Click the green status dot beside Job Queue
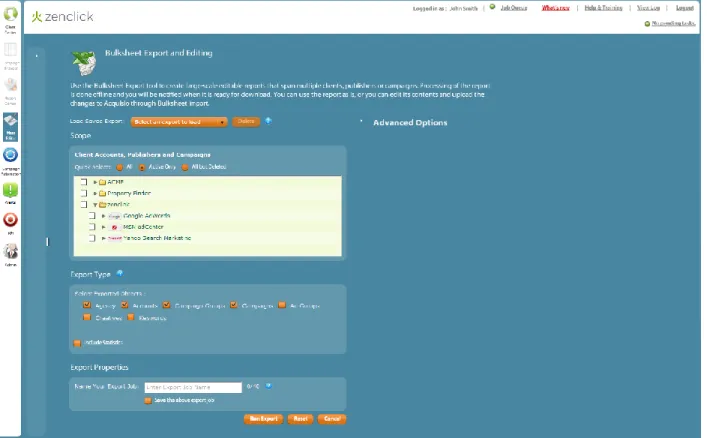 coord(492,7)
